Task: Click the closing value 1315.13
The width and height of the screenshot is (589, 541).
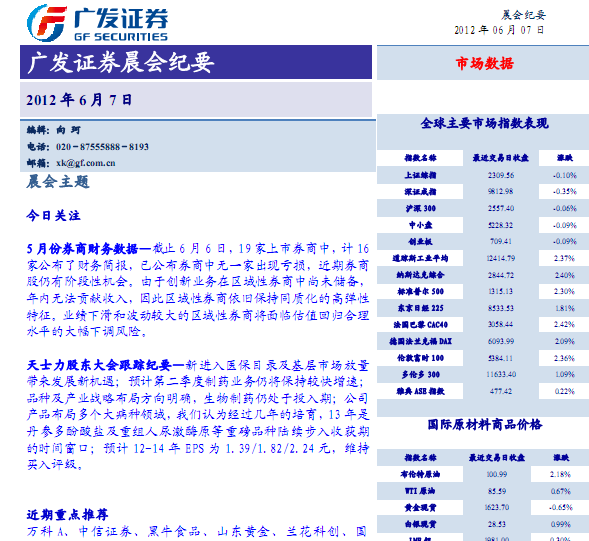Action: click(501, 292)
